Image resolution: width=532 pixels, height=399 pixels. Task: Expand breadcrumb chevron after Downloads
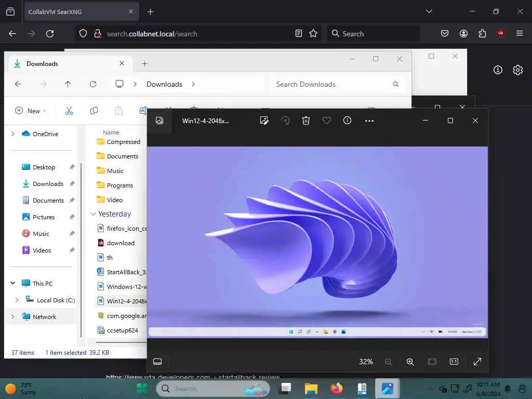pyautogui.click(x=193, y=84)
